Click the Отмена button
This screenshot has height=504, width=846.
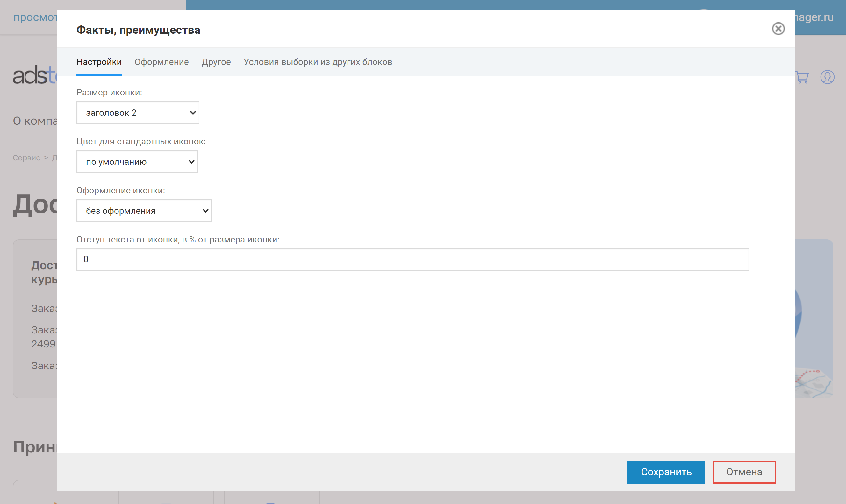744,472
